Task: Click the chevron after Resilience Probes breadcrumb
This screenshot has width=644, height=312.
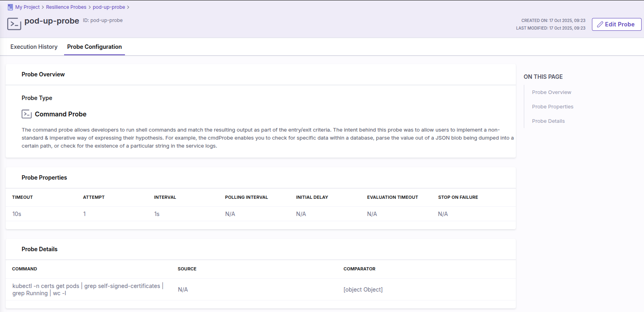Action: point(90,7)
